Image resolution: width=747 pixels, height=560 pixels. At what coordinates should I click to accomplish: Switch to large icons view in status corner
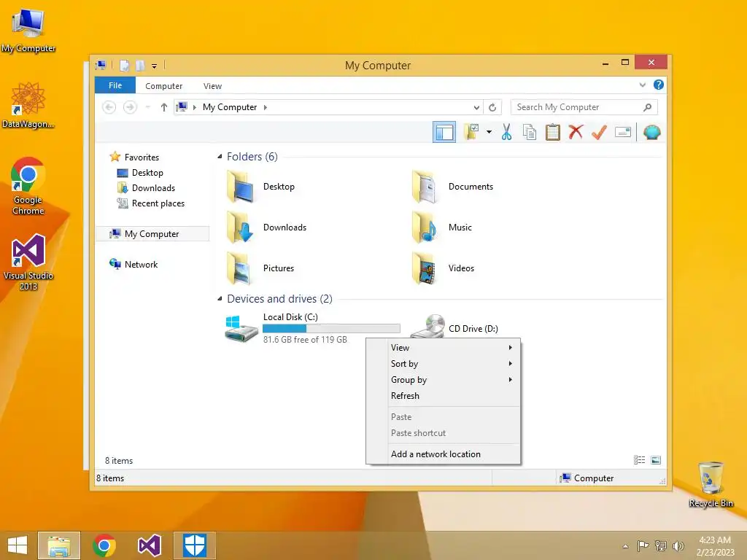pos(656,460)
